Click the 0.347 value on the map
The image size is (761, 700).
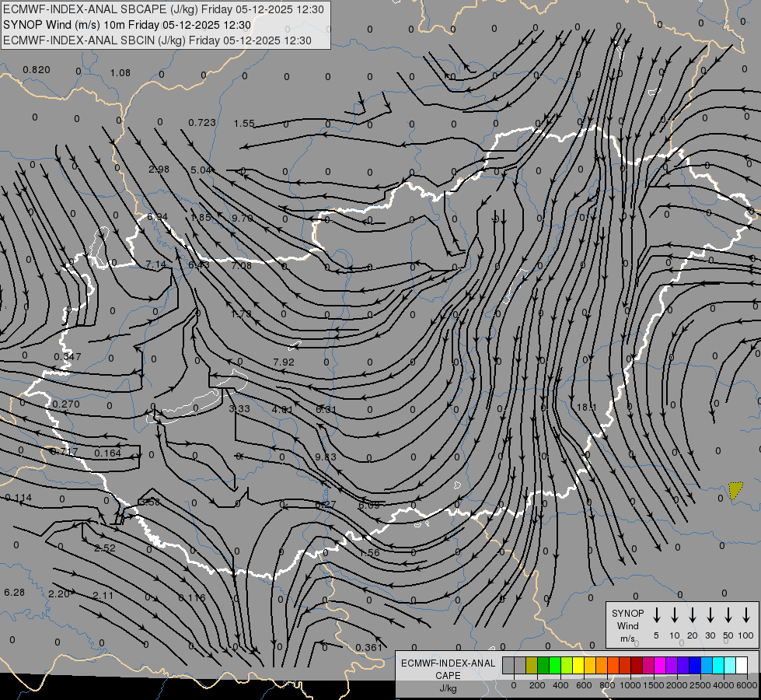pos(68,356)
